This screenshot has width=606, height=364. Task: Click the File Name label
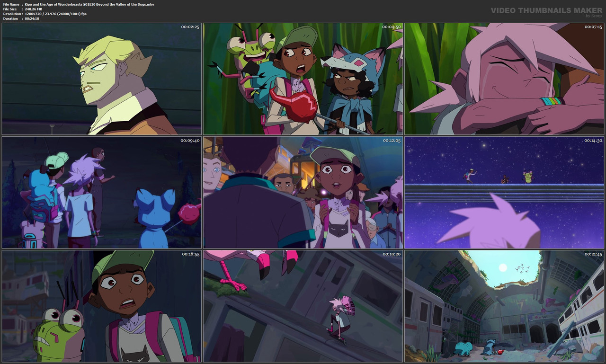tap(11, 4)
